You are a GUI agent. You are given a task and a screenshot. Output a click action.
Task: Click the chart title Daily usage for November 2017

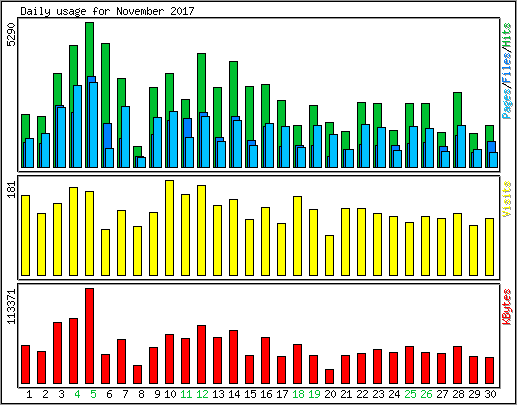coord(107,11)
